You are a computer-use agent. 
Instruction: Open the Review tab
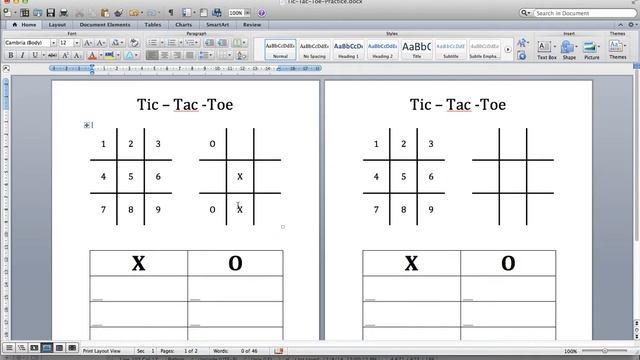coord(252,25)
